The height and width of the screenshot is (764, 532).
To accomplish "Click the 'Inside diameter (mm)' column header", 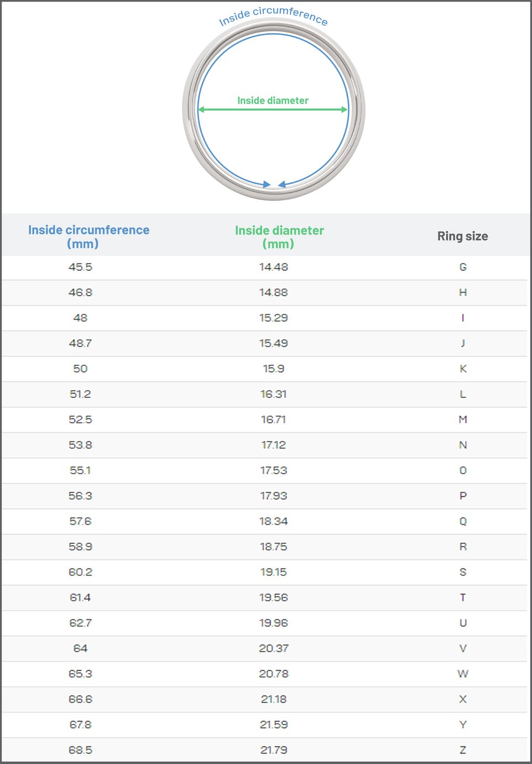I will (x=279, y=237).
